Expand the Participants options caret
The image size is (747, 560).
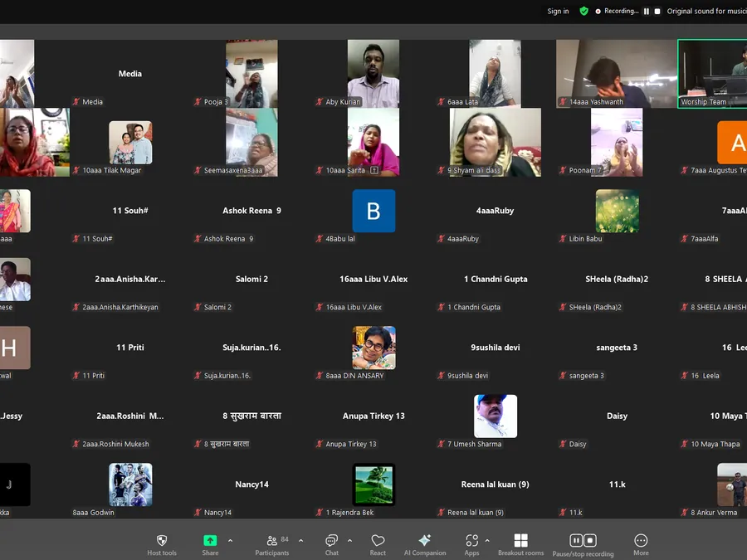pyautogui.click(x=300, y=540)
